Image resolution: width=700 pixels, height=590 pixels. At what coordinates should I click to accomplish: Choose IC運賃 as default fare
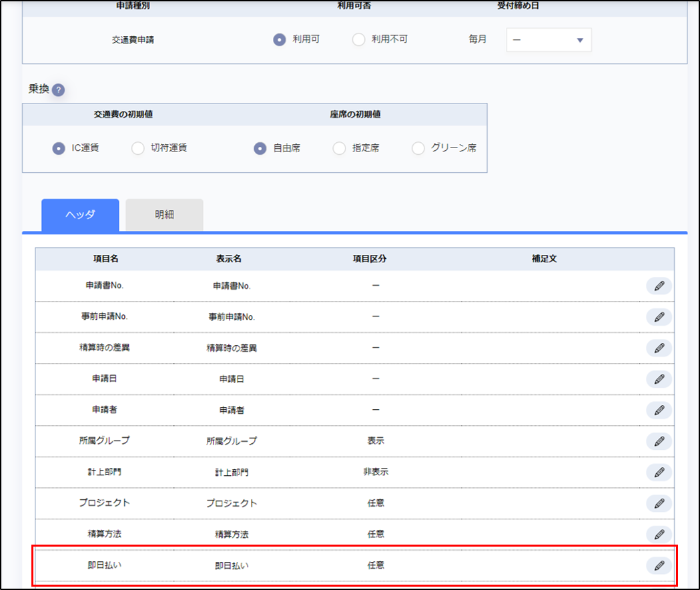click(59, 148)
